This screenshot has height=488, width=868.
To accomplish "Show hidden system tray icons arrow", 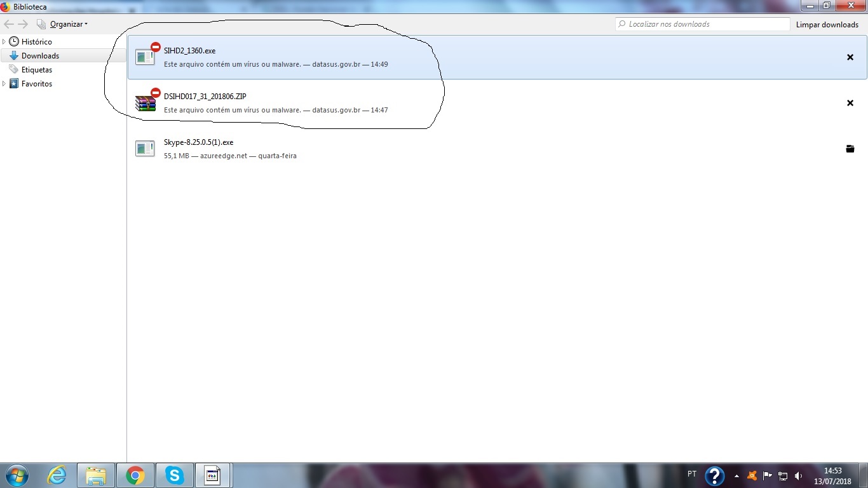I will (x=736, y=475).
